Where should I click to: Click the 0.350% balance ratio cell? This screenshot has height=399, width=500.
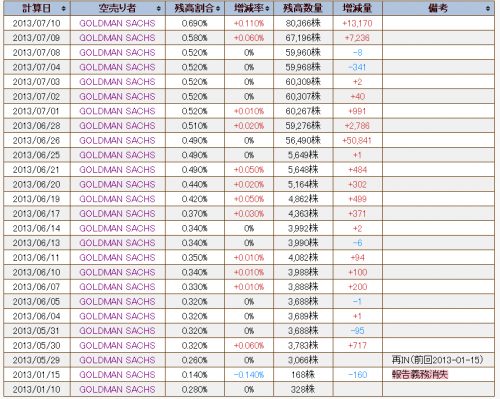point(195,258)
